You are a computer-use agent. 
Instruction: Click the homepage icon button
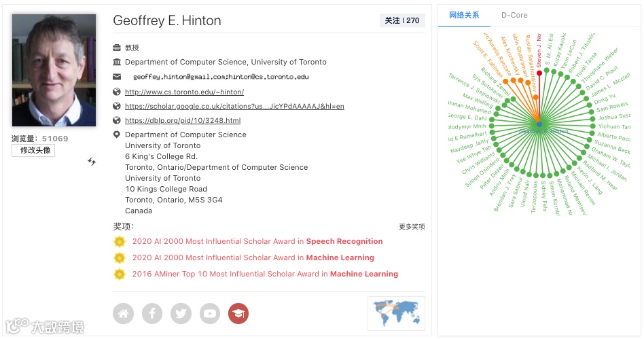pyautogui.click(x=123, y=313)
